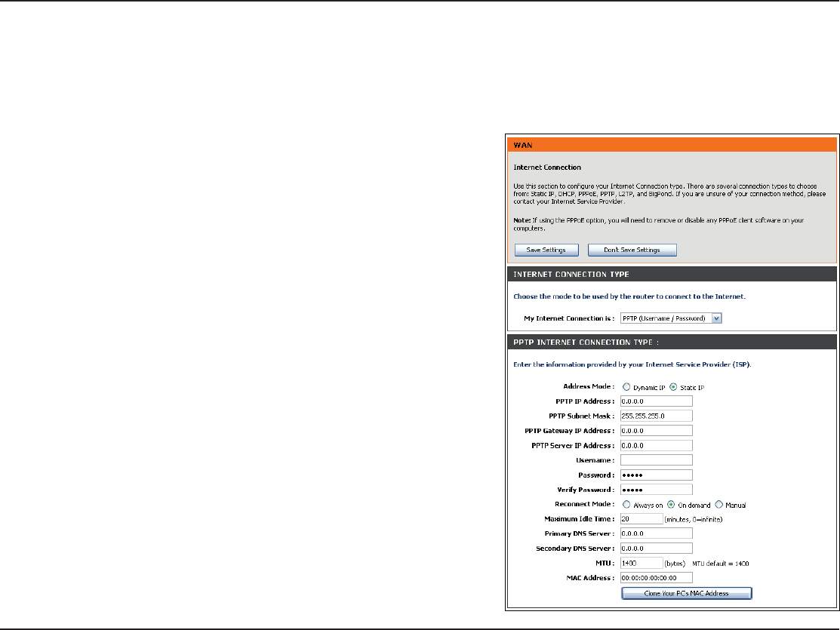840x630 pixels.
Task: Click the Internet Connection heading
Action: tap(547, 167)
